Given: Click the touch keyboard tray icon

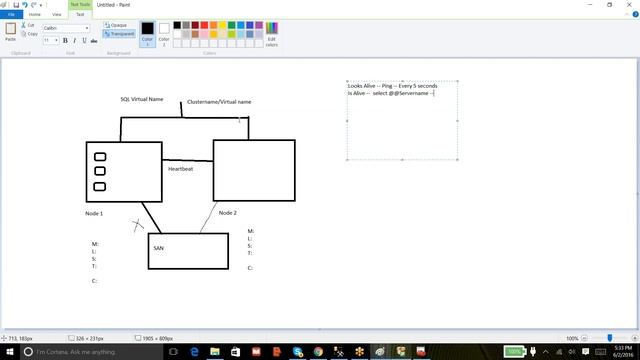Looking at the screenshot, I should point(600,351).
